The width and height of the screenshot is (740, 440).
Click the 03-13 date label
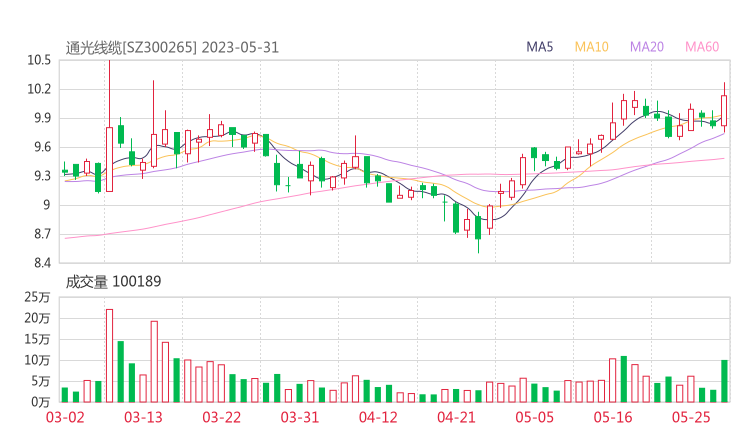pyautogui.click(x=143, y=418)
